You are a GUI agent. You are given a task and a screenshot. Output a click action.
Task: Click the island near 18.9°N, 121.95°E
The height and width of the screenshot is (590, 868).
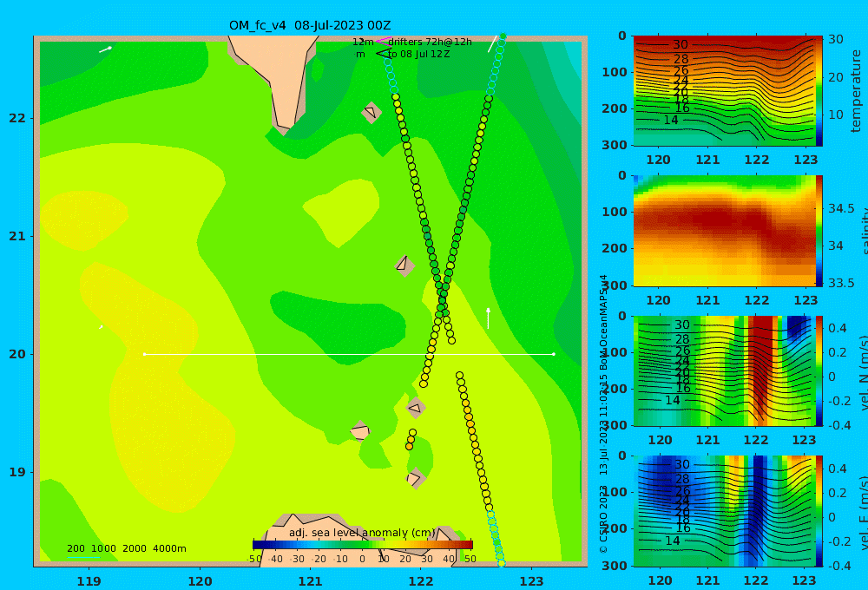click(415, 478)
